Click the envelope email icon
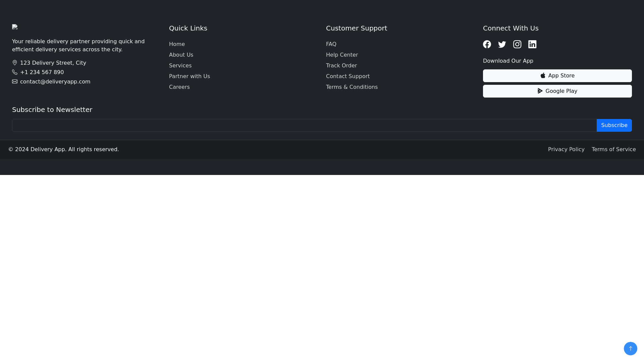Screen dimensions: 644x362 coord(15,81)
